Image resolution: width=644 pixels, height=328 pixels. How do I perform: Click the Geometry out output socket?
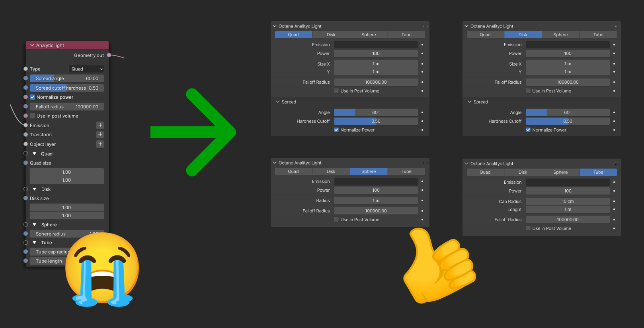(x=109, y=55)
